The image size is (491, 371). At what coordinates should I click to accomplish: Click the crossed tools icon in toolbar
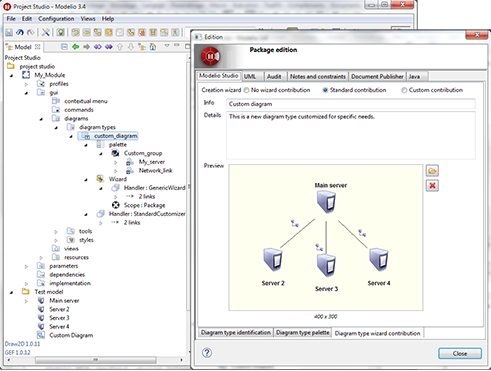pos(46,32)
